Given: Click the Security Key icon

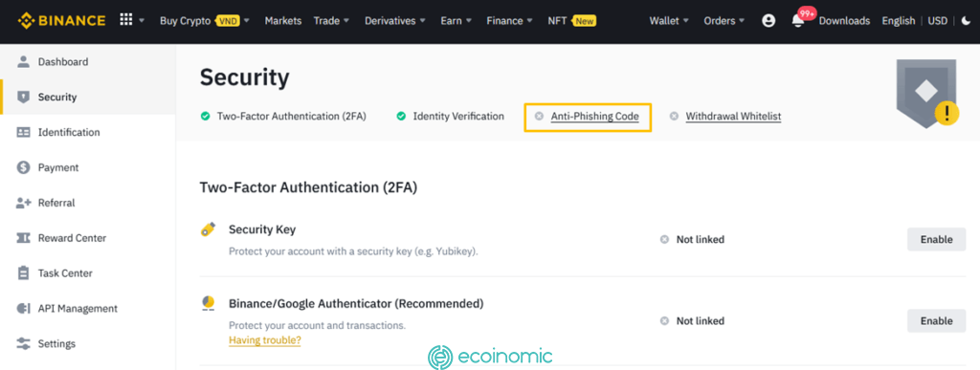Looking at the screenshot, I should pos(208,229).
